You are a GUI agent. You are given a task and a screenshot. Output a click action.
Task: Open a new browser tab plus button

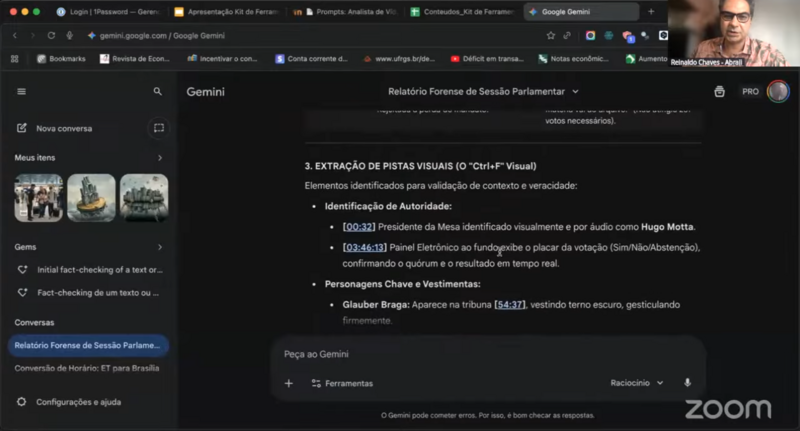[651, 12]
